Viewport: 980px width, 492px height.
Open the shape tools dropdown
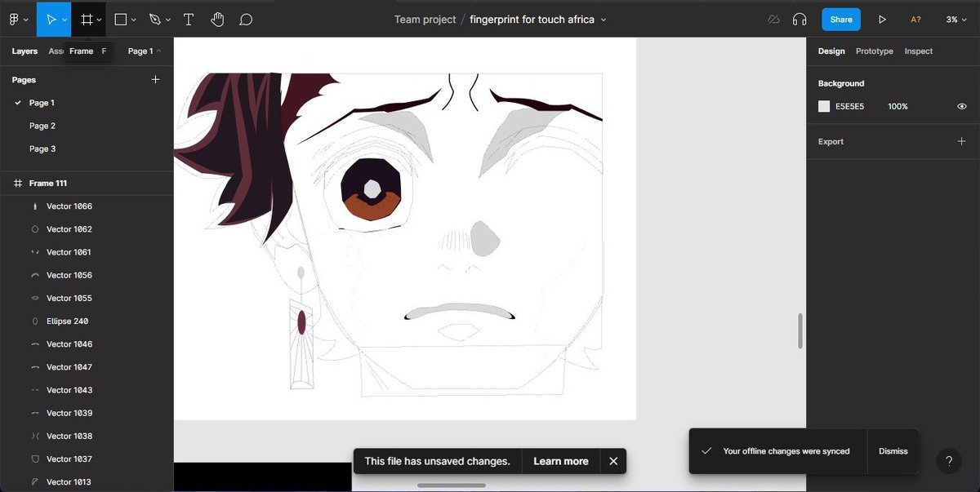point(134,20)
